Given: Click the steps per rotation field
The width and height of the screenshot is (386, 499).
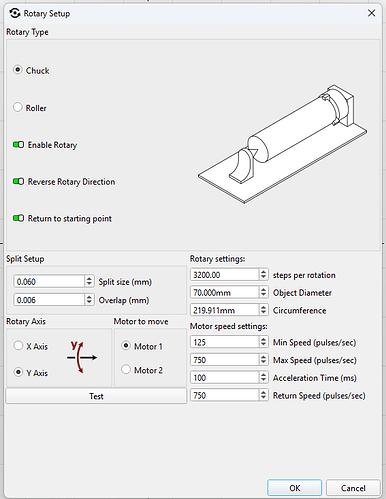Looking at the screenshot, I should tap(224, 275).
